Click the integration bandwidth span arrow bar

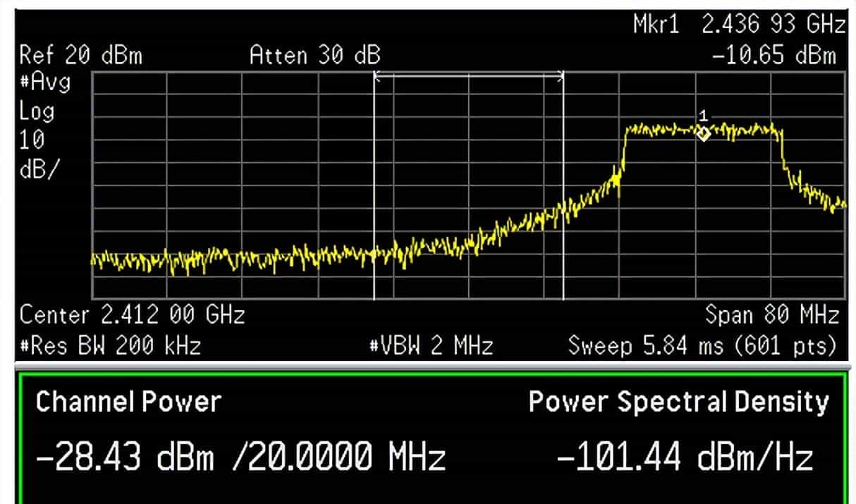tap(468, 77)
